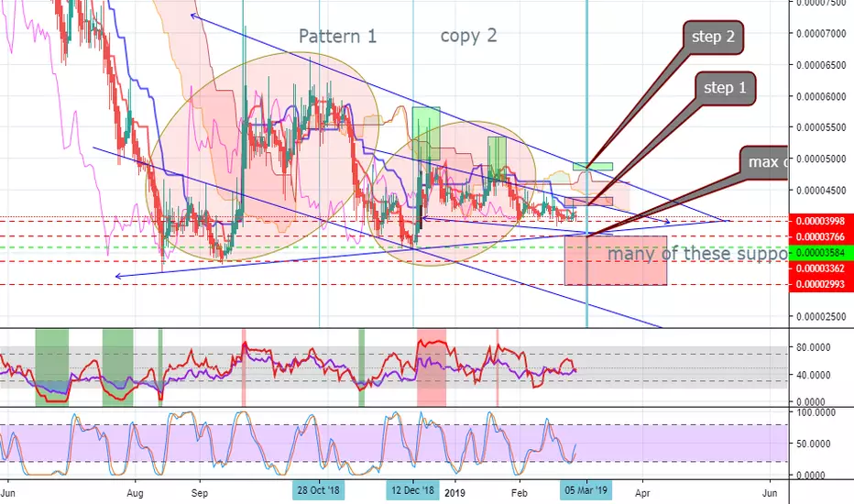The image size is (854, 504).
Task: Click the 'Aug' time axis label
Action: click(135, 493)
